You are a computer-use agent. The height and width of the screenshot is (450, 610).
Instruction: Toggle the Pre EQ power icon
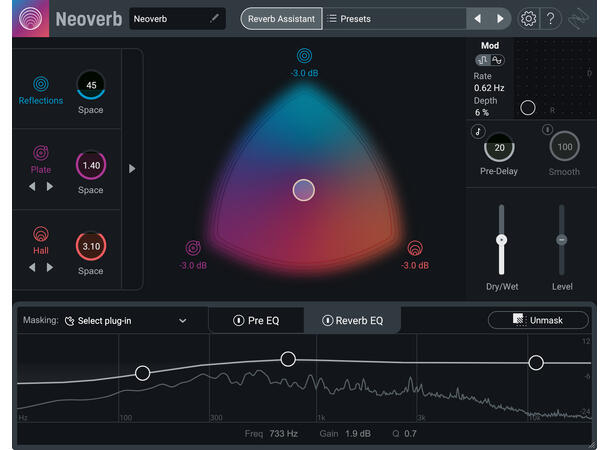point(238,320)
